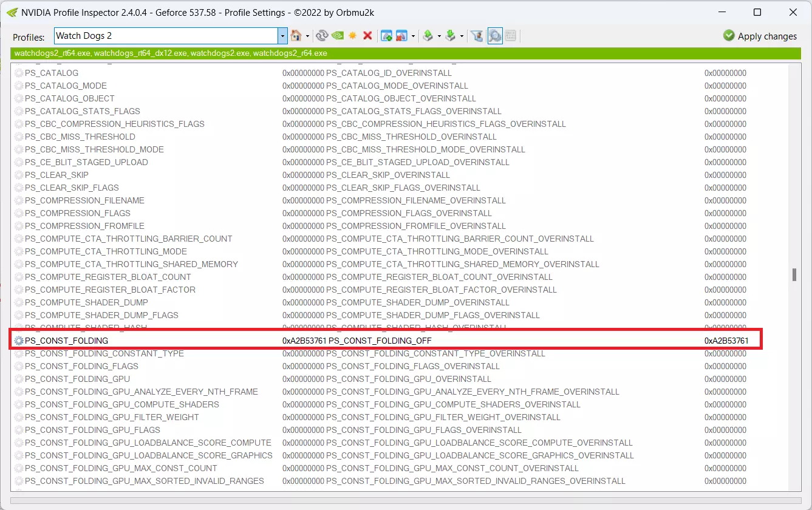
Task: Click the PS_CATALOG_ID_OVERINSTALL value cell
Action: [389, 73]
